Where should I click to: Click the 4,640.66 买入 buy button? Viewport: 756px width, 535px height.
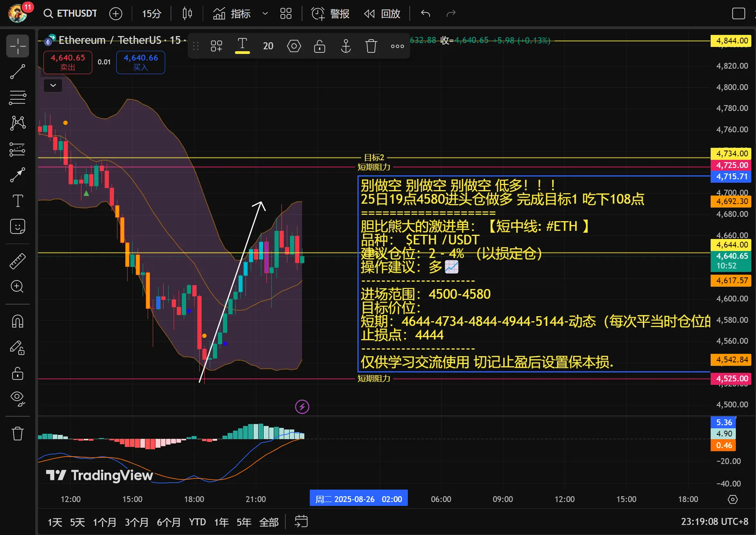click(x=141, y=62)
